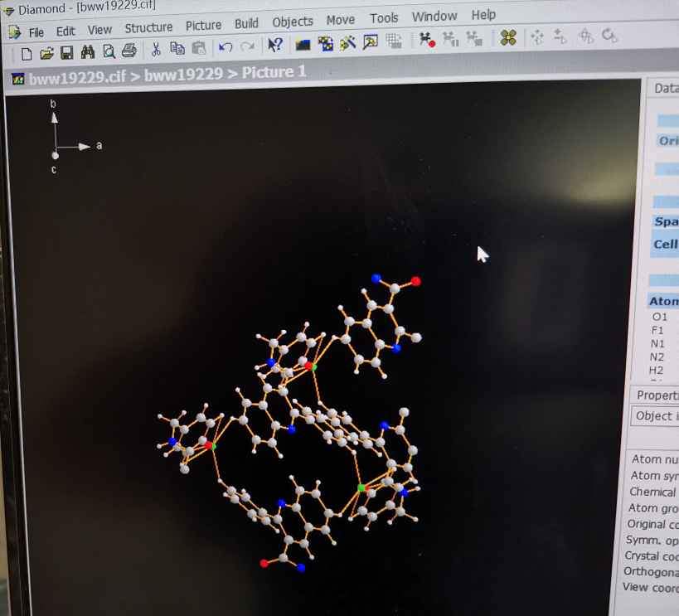Screen dimensions: 679x616
Task: Undo the last action
Action: coord(226,46)
